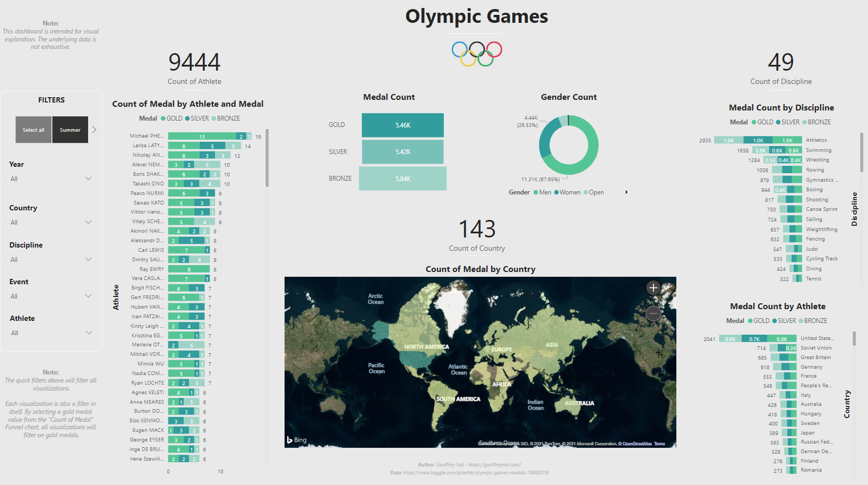Click next arrow in Gender legend
Image resolution: width=868 pixels, height=485 pixels.
pyautogui.click(x=626, y=192)
